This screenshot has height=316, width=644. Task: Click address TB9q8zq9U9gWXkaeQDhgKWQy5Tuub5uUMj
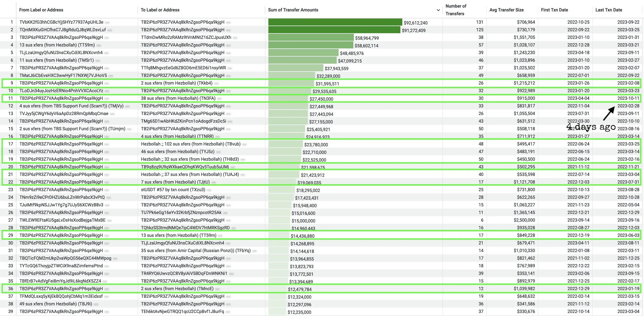tap(185, 167)
